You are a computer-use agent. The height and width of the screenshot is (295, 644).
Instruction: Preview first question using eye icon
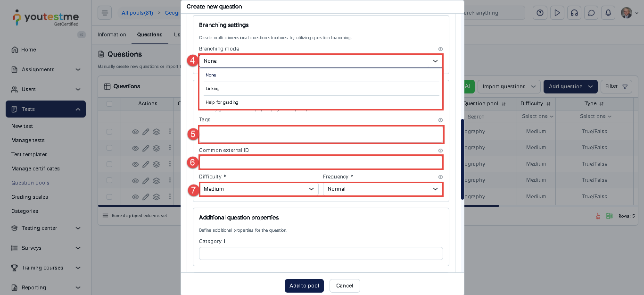135,132
